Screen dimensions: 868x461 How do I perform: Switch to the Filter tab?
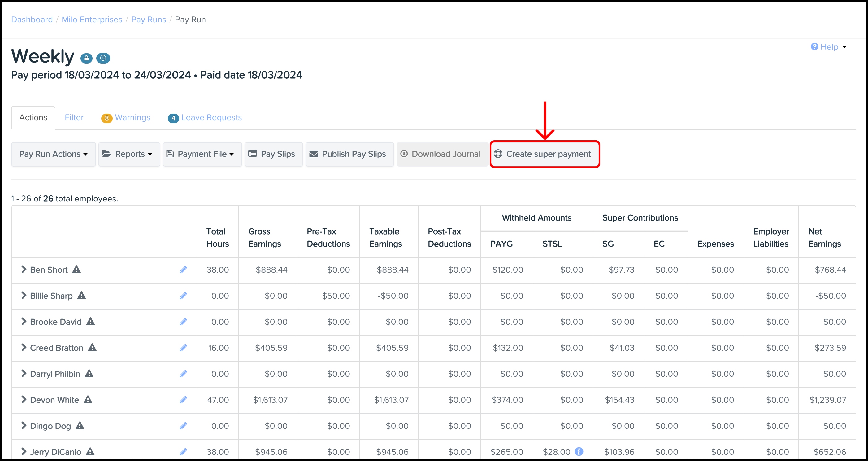click(74, 118)
